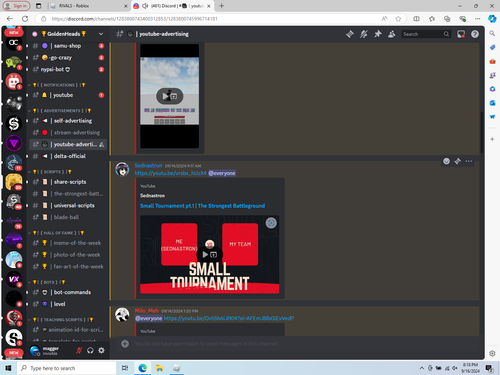Open the Copilot sidebar icon in Edge
The image size is (500, 375).
tap(492, 19)
